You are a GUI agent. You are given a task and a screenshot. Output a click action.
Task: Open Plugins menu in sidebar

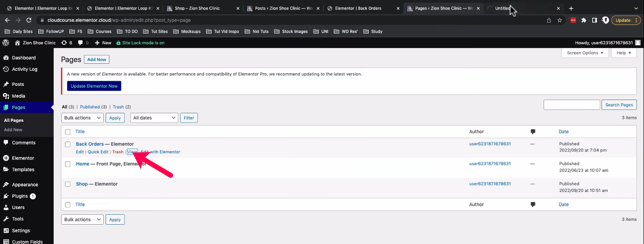20,196
